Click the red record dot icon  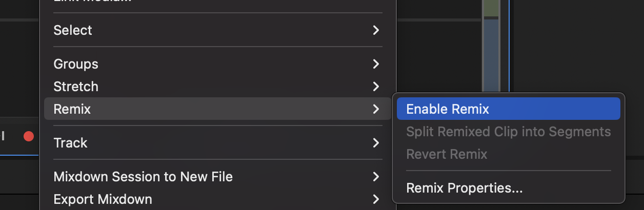[x=29, y=136]
